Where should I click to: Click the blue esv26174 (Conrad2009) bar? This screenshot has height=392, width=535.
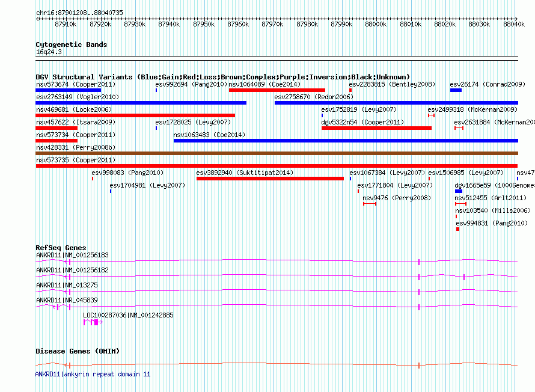[456, 90]
